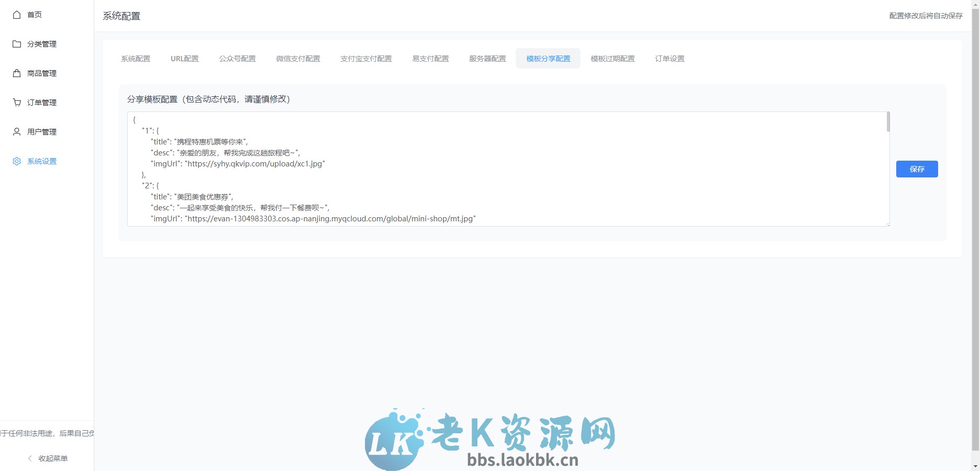Click the 系统设置 gear icon
Image resolution: width=980 pixels, height=471 pixels.
click(x=16, y=161)
